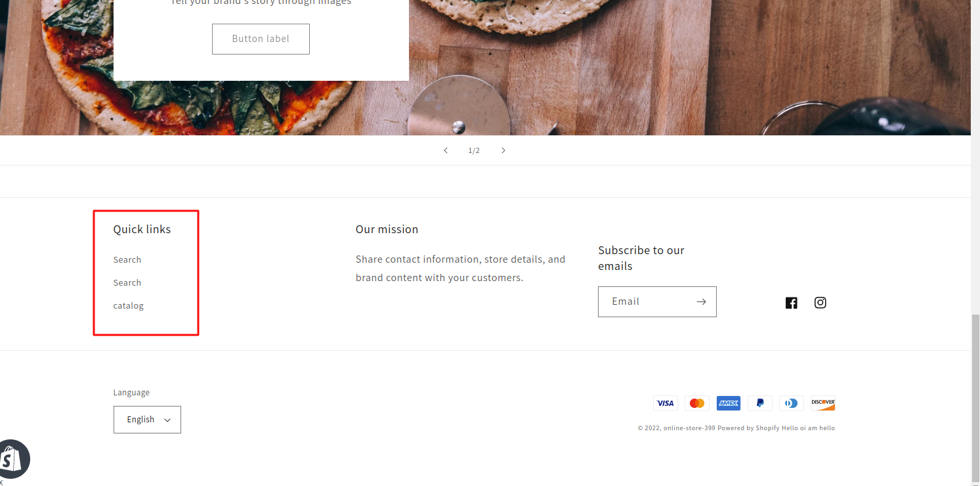Open the first Search quick link
The width and height of the screenshot is (980, 486).
[127, 260]
